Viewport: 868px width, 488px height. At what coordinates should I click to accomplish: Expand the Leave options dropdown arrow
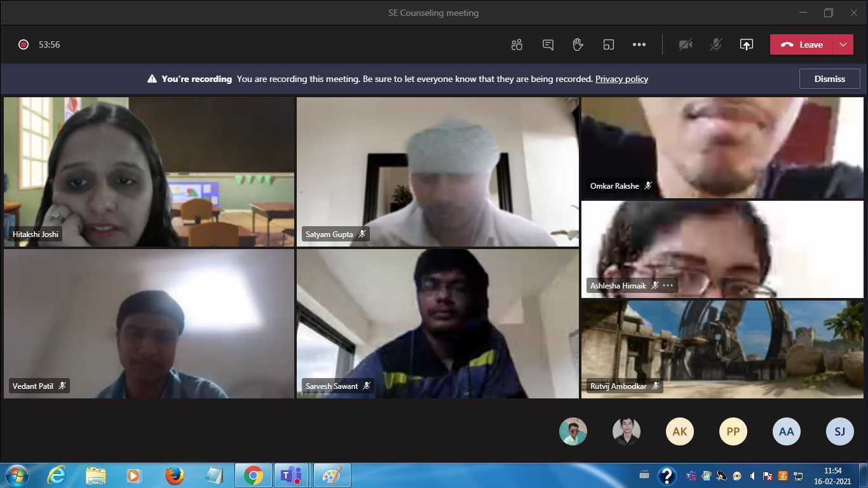click(x=843, y=44)
